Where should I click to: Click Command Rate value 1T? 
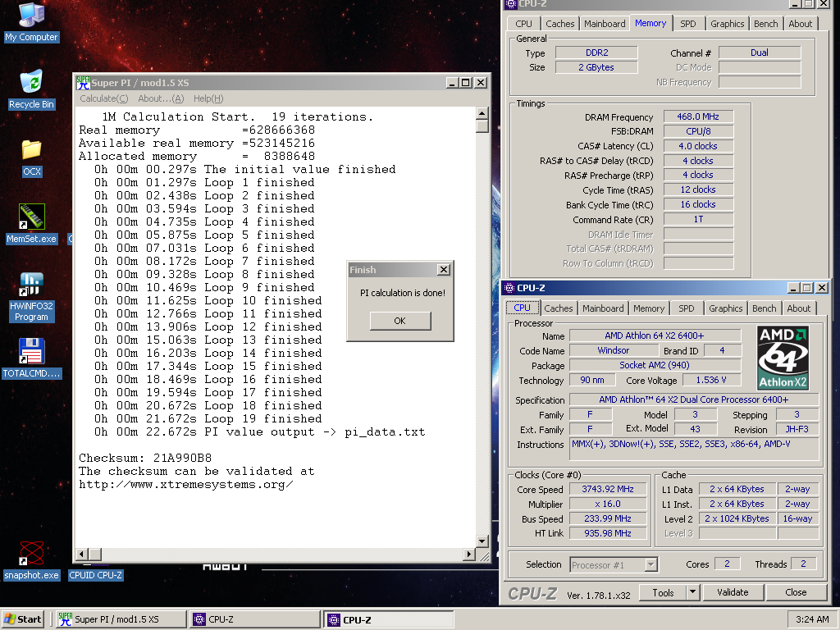coord(698,219)
